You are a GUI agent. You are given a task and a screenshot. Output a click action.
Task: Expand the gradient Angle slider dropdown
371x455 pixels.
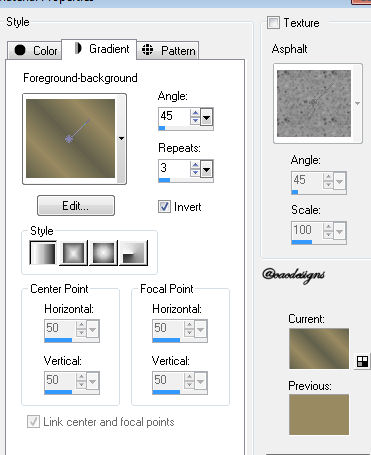coord(206,117)
